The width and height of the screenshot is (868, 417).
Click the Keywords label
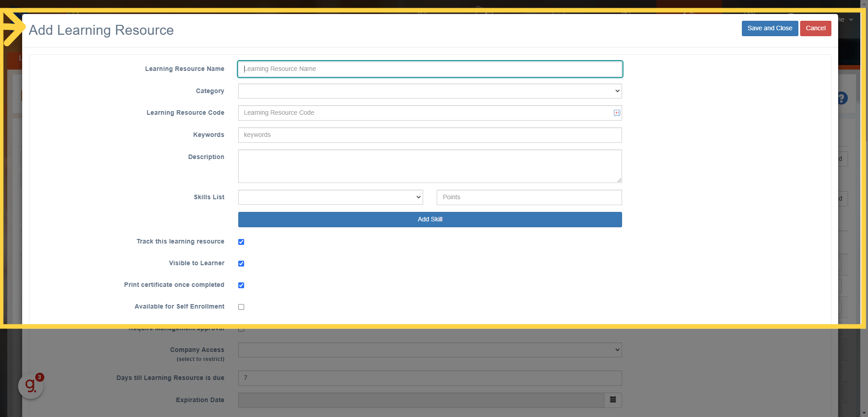click(x=208, y=135)
